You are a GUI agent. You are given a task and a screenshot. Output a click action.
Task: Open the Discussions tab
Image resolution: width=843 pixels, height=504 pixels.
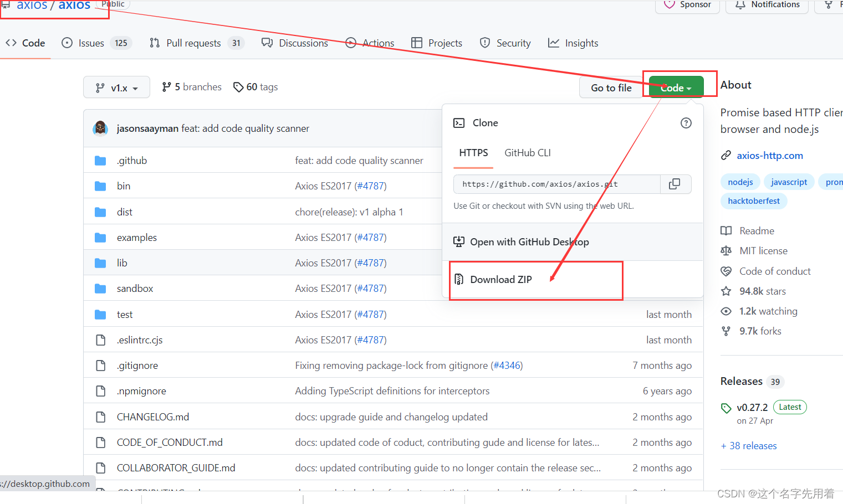pos(295,43)
